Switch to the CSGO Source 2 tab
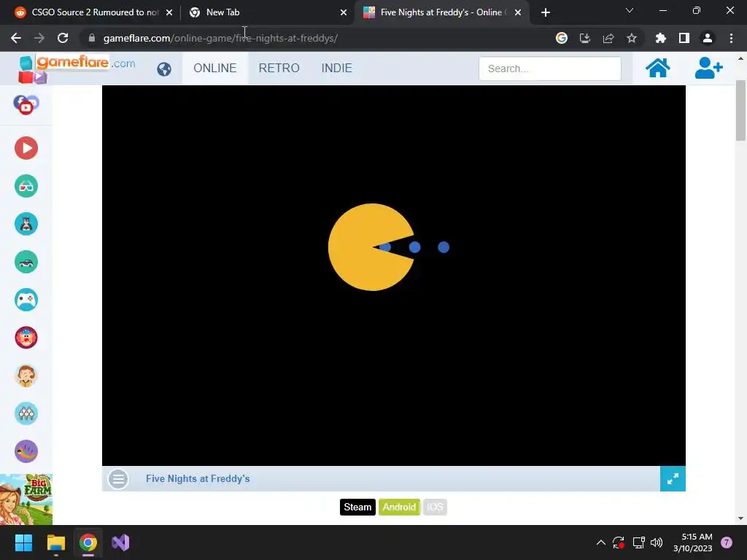 [x=90, y=12]
